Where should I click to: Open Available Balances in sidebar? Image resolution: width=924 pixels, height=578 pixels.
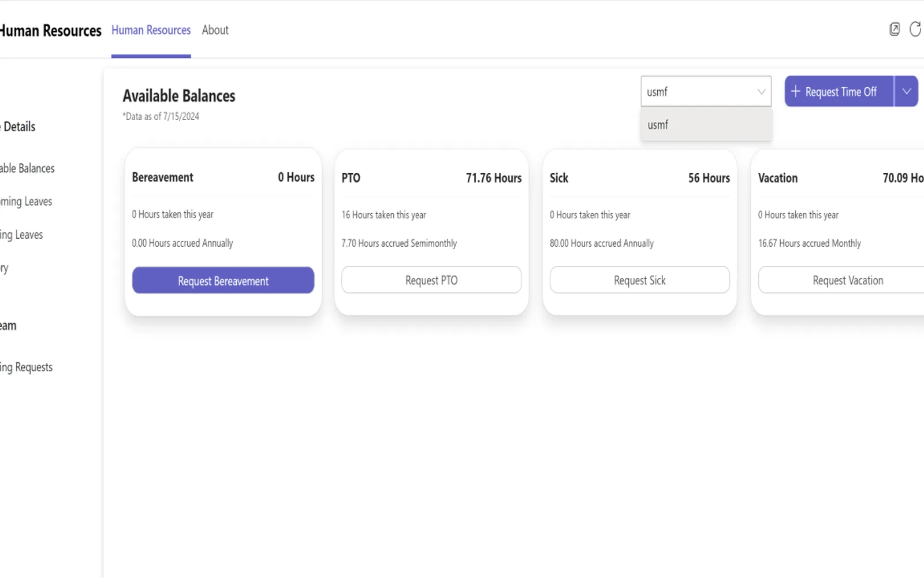tap(27, 168)
